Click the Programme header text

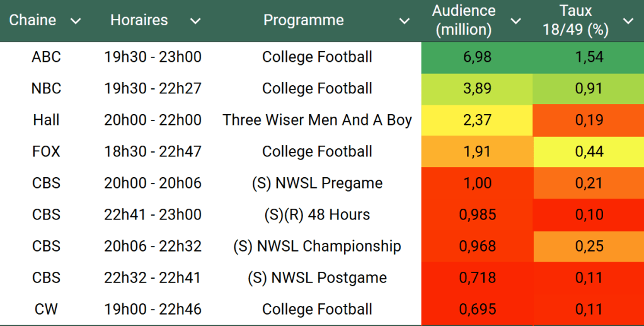pos(304,20)
